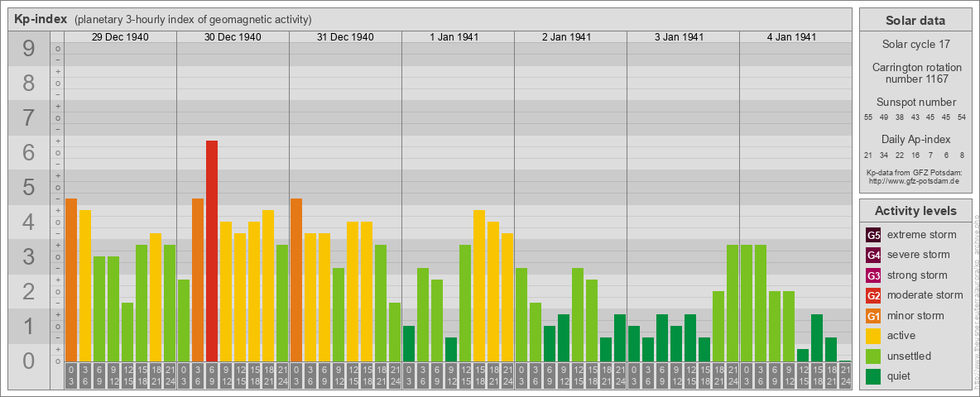Click the first green bar on 4 Jan 1941

coord(747,304)
